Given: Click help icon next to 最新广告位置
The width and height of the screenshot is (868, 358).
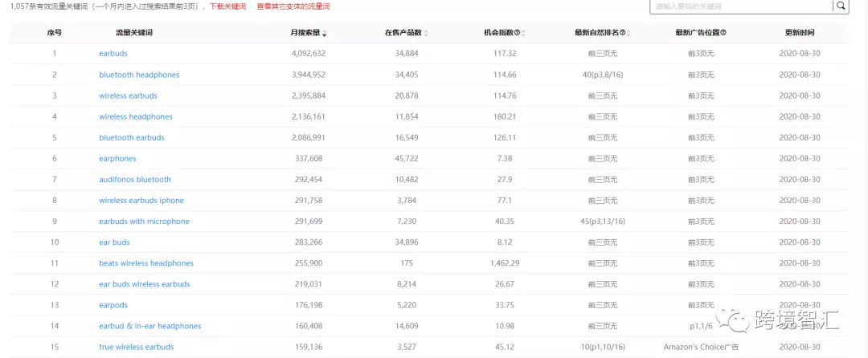Looking at the screenshot, I should point(723,33).
